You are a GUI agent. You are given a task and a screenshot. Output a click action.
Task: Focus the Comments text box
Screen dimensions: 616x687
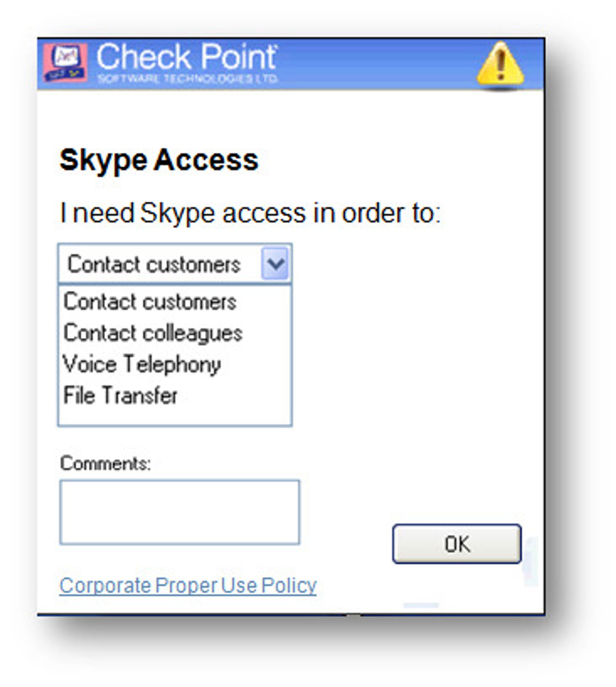point(179,512)
